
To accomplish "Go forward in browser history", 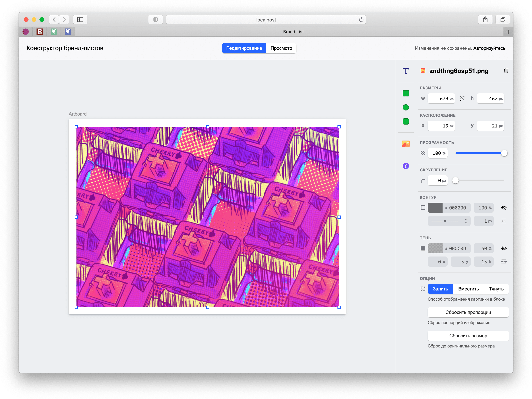I will tap(64, 20).
